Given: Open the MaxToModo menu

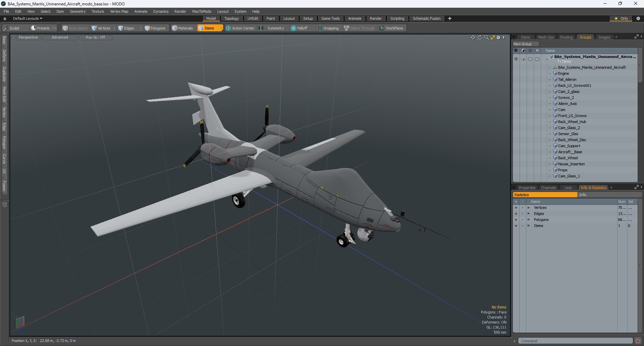Looking at the screenshot, I should click(x=202, y=11).
